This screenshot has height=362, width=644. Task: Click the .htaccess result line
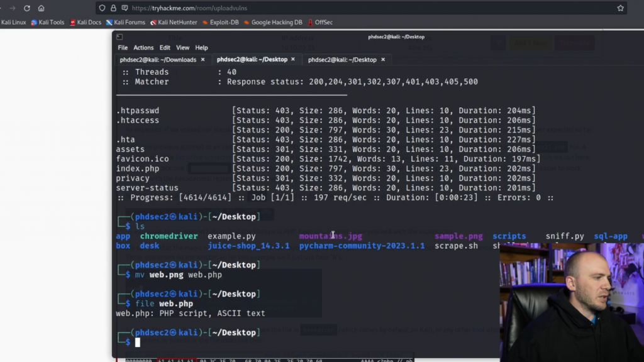coord(326,120)
